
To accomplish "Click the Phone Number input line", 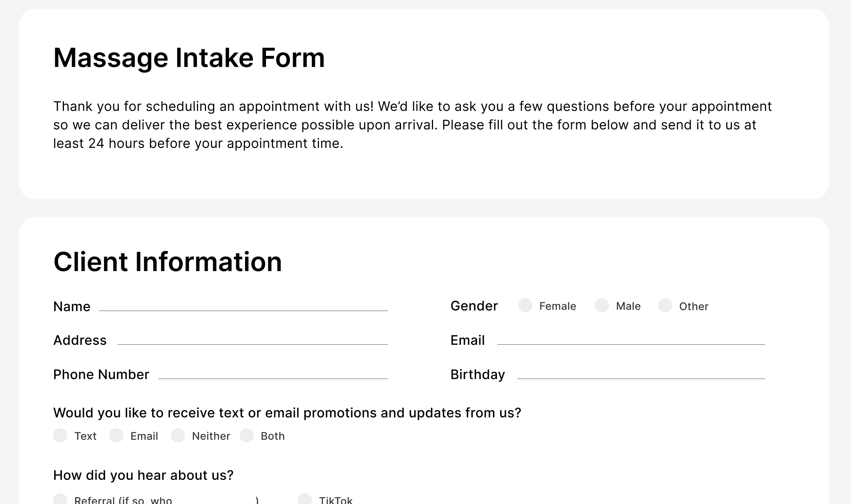I will tap(273, 374).
